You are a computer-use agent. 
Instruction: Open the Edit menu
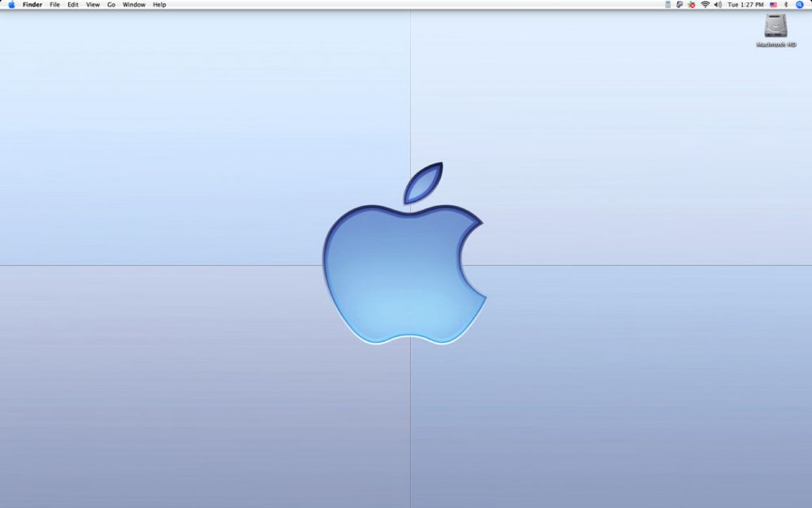(x=73, y=5)
